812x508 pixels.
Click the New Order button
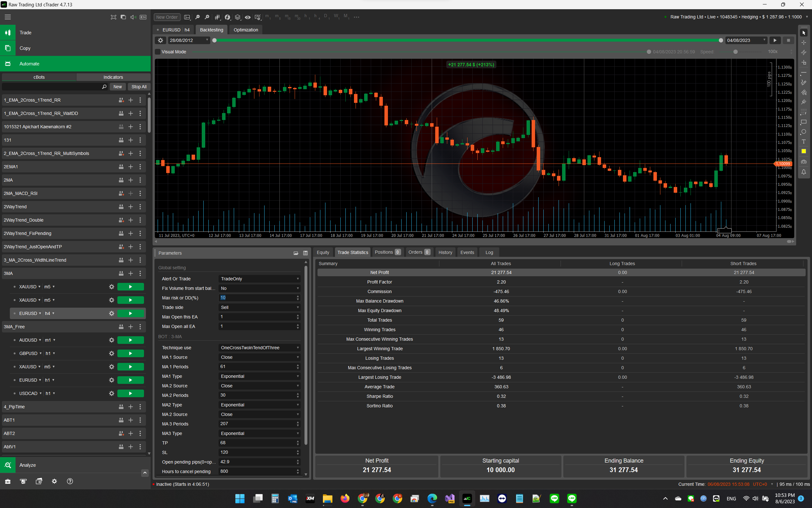tap(167, 17)
